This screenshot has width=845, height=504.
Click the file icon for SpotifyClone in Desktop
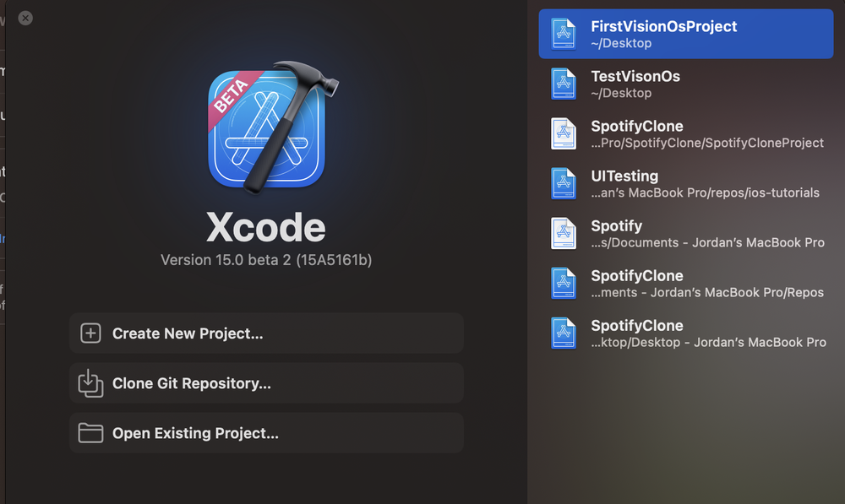563,333
